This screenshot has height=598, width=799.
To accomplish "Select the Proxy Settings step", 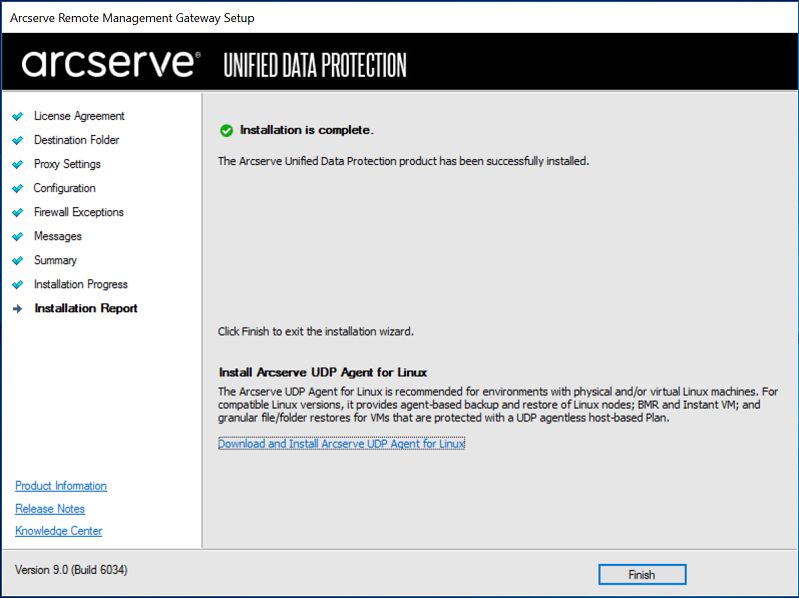I will [67, 164].
